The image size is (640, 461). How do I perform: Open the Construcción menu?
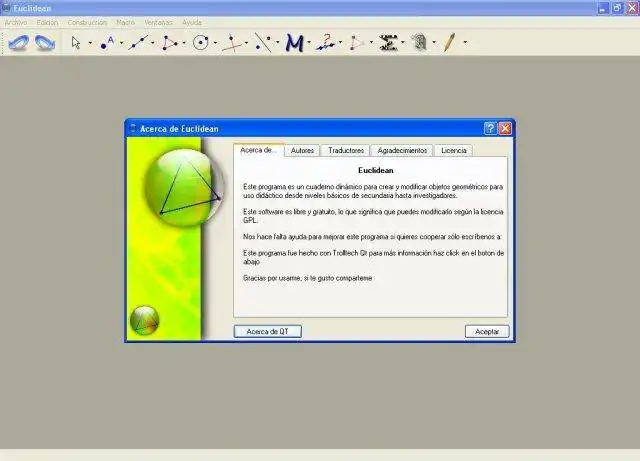pyautogui.click(x=87, y=22)
